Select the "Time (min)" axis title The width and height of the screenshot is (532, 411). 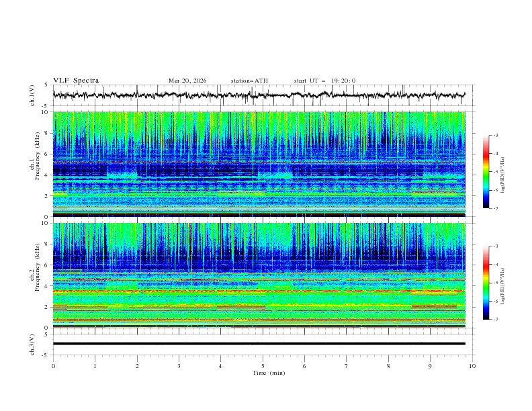pyautogui.click(x=269, y=373)
